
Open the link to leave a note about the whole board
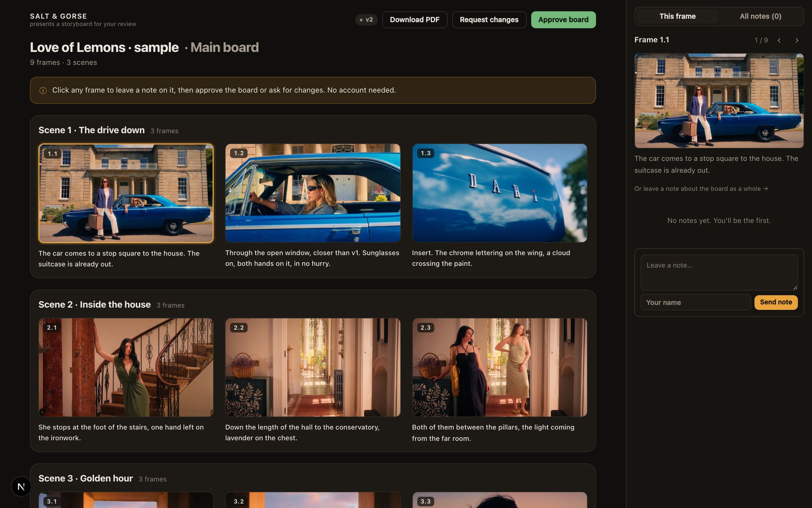(x=701, y=189)
